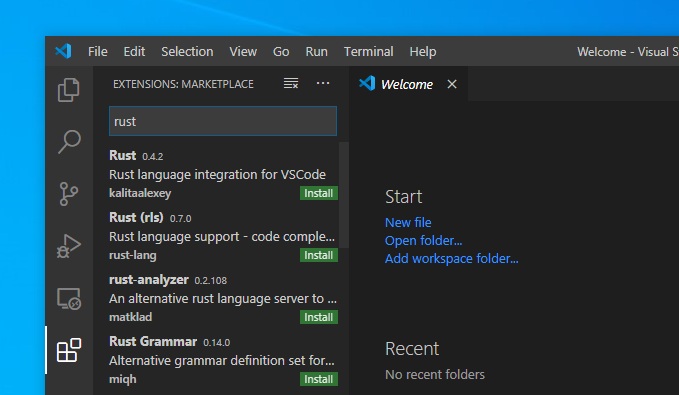This screenshot has height=395, width=679.
Task: Open the Source Control view
Action: 69,194
